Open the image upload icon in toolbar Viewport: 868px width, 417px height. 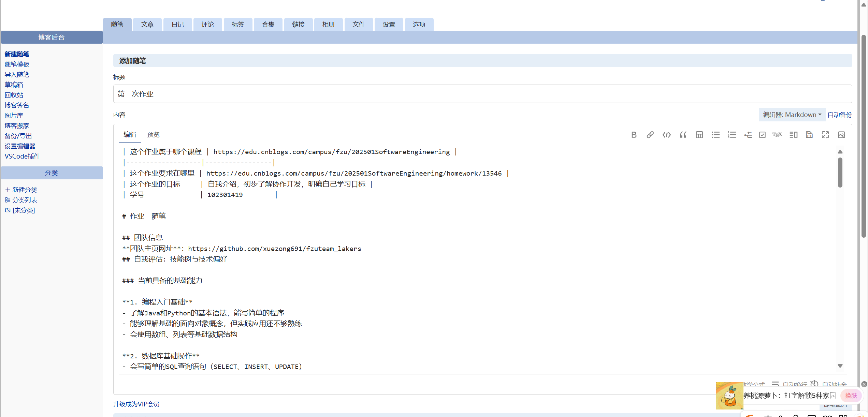click(x=841, y=135)
